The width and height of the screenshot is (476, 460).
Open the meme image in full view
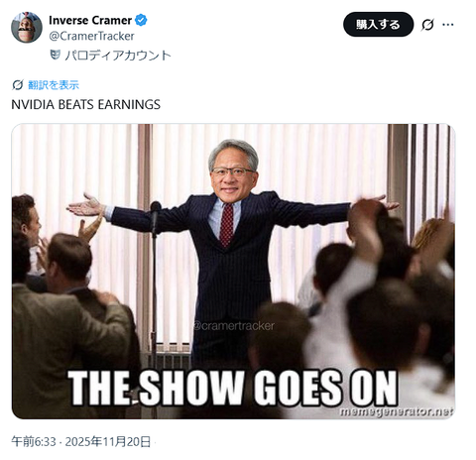tap(233, 272)
